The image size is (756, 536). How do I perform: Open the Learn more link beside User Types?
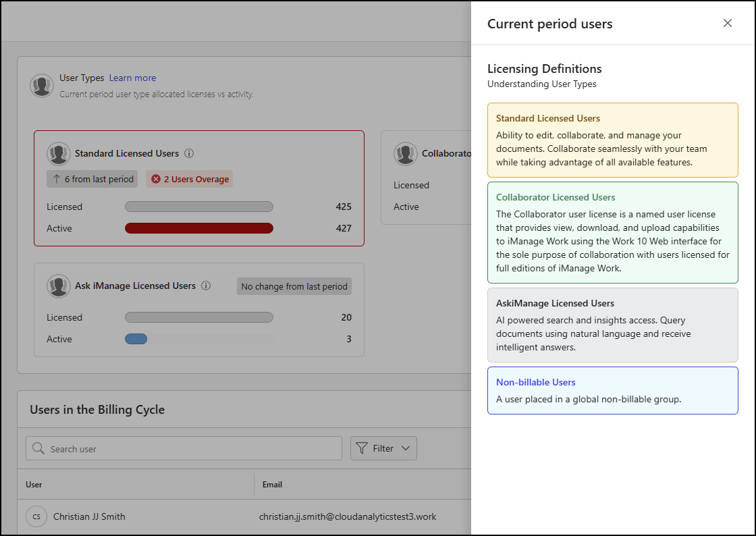[x=132, y=78]
